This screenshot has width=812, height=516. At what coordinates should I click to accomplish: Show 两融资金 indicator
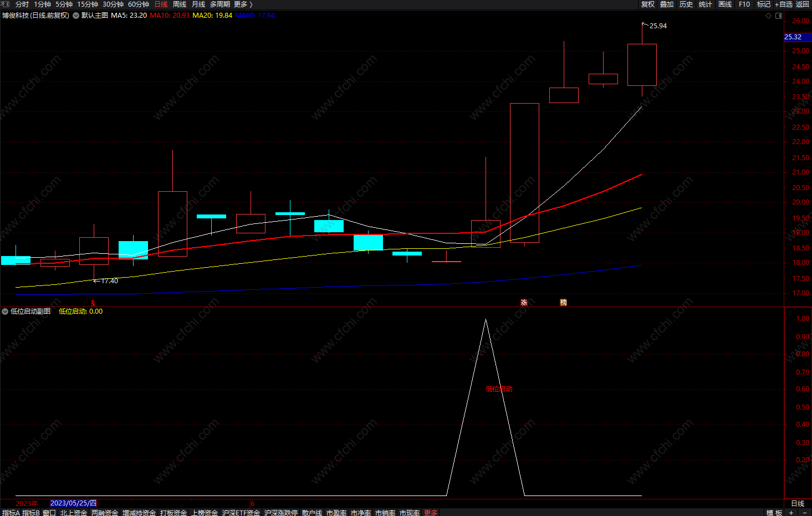coord(105,513)
